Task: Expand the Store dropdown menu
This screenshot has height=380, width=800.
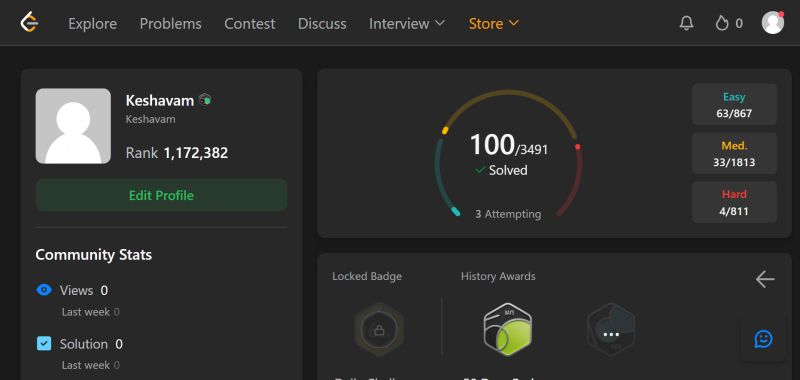Action: coord(493,23)
